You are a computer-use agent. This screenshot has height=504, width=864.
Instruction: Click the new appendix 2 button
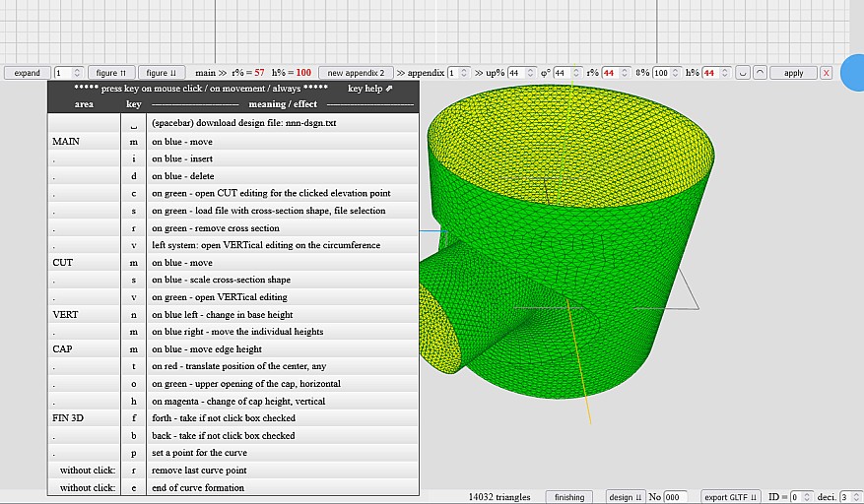pyautogui.click(x=356, y=73)
